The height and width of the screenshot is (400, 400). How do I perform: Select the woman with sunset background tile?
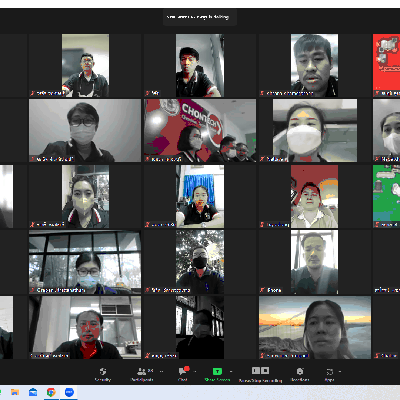point(315,327)
